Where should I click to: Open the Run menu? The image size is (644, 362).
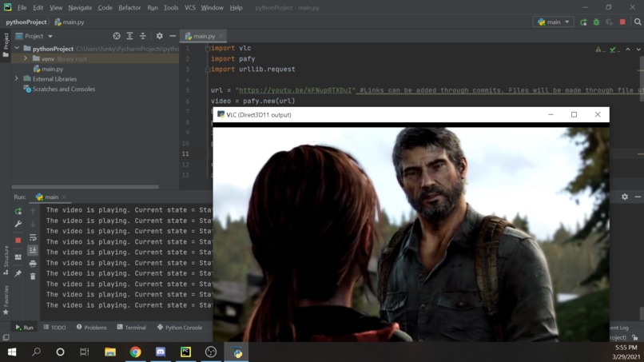[153, 8]
